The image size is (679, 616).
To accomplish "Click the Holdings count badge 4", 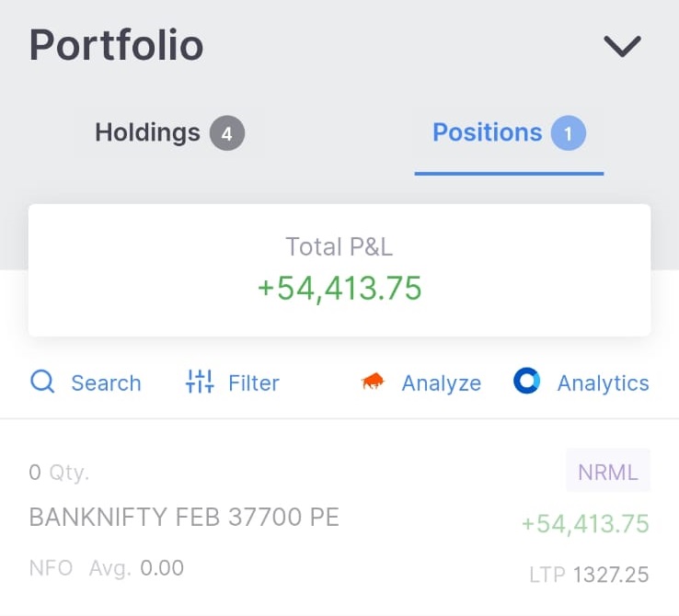I will 226,134.
